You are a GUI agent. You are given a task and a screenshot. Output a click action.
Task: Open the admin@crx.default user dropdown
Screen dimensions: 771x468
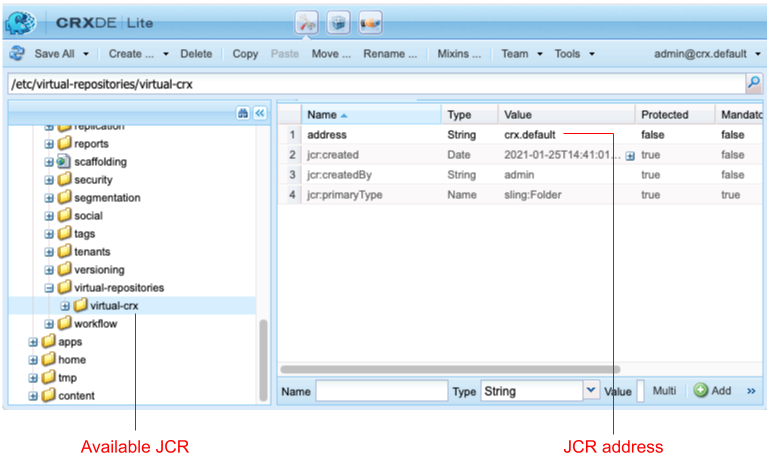758,54
